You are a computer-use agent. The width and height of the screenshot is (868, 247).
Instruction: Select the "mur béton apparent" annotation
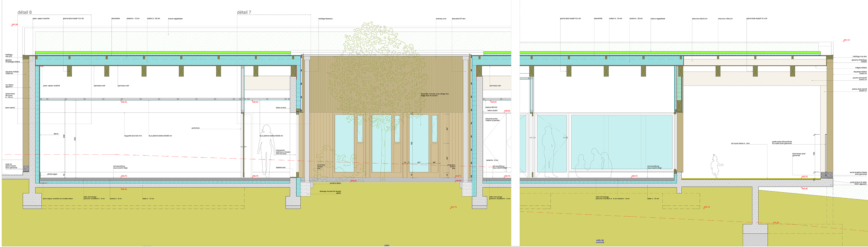click(10, 86)
